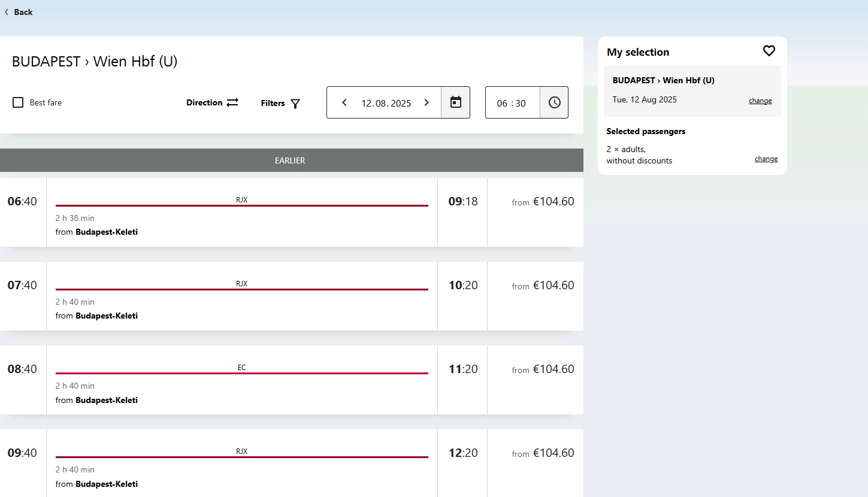The height and width of the screenshot is (497, 868).
Task: Click the fare price for 08:40 train
Action: click(554, 369)
